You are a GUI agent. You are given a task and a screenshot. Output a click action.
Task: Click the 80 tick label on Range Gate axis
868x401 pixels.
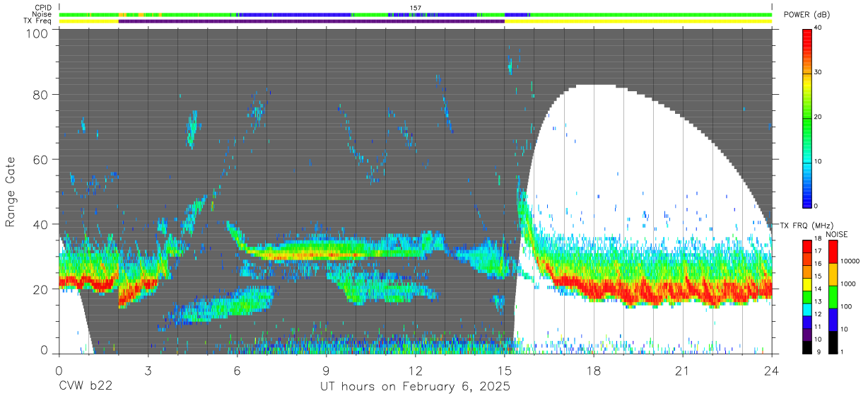pyautogui.click(x=41, y=94)
